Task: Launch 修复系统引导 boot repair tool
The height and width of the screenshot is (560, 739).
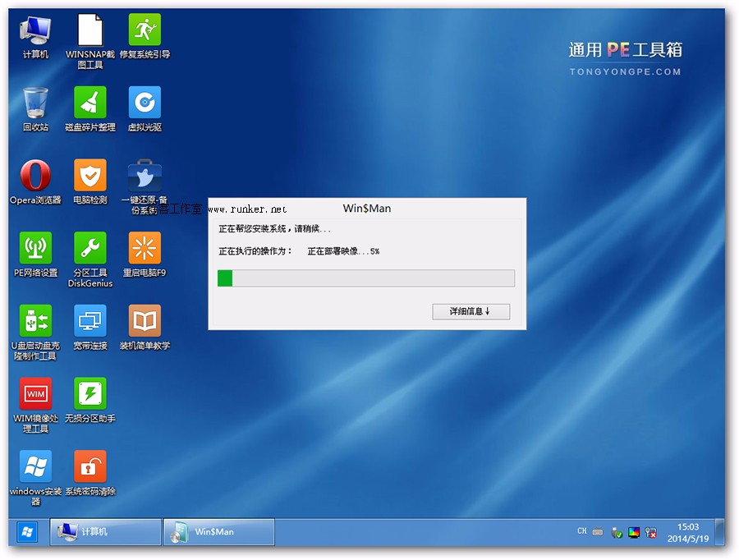Action: pos(145,31)
